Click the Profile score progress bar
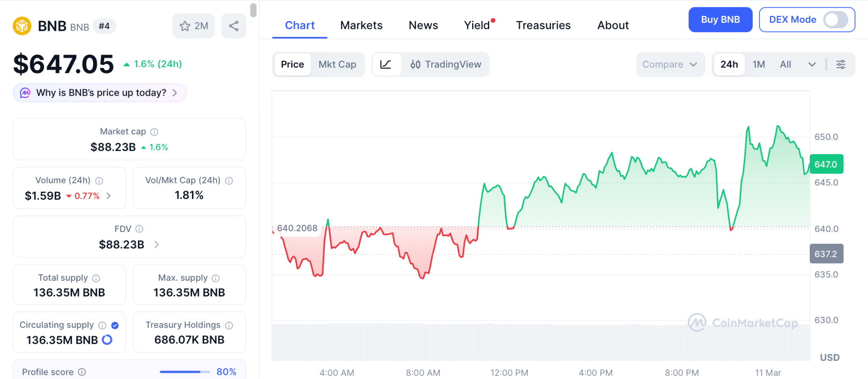This screenshot has width=868, height=379. [185, 372]
